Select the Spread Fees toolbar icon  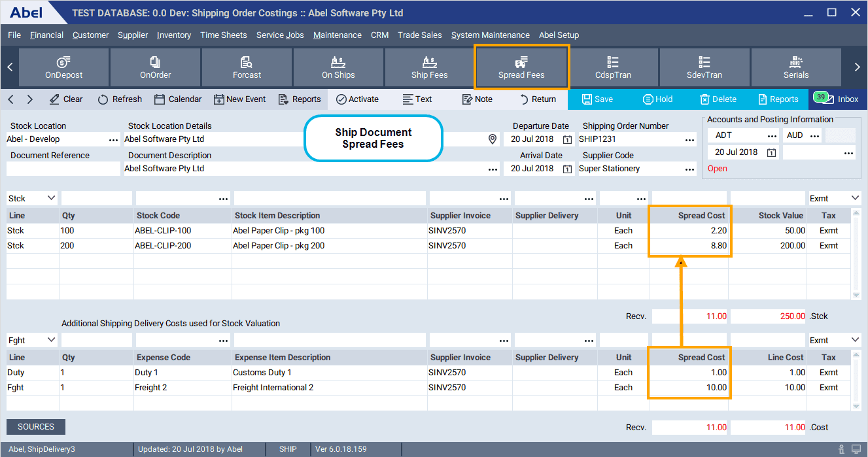pyautogui.click(x=521, y=67)
